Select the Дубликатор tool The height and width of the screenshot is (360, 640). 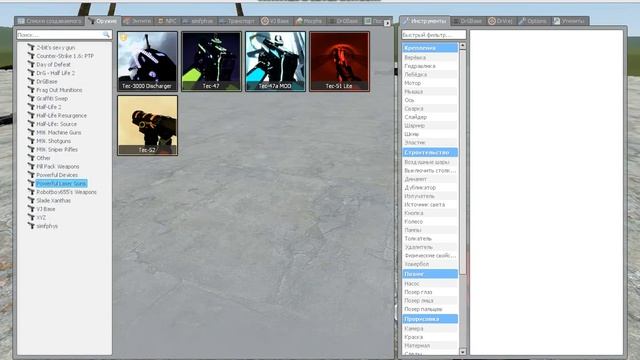pyautogui.click(x=430, y=188)
